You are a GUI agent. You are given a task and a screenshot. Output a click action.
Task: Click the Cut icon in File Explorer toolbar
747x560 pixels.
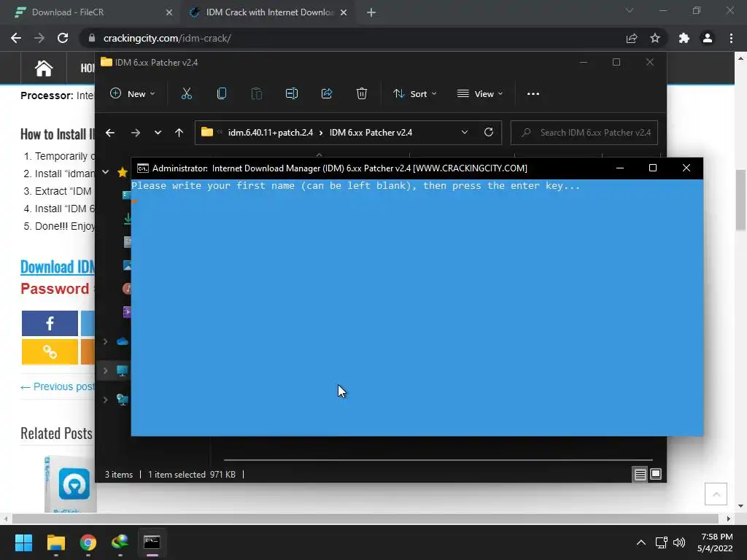coord(186,94)
